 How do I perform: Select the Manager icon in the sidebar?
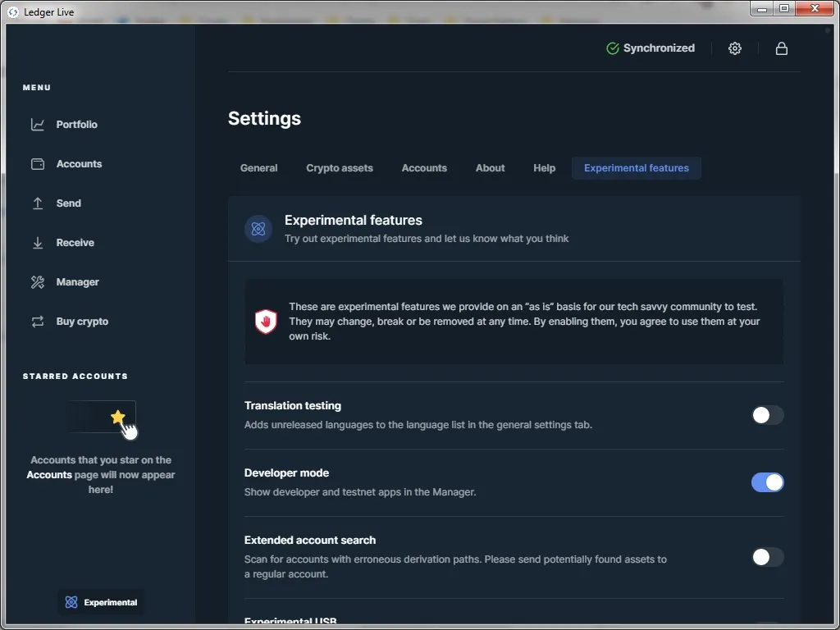pos(38,281)
